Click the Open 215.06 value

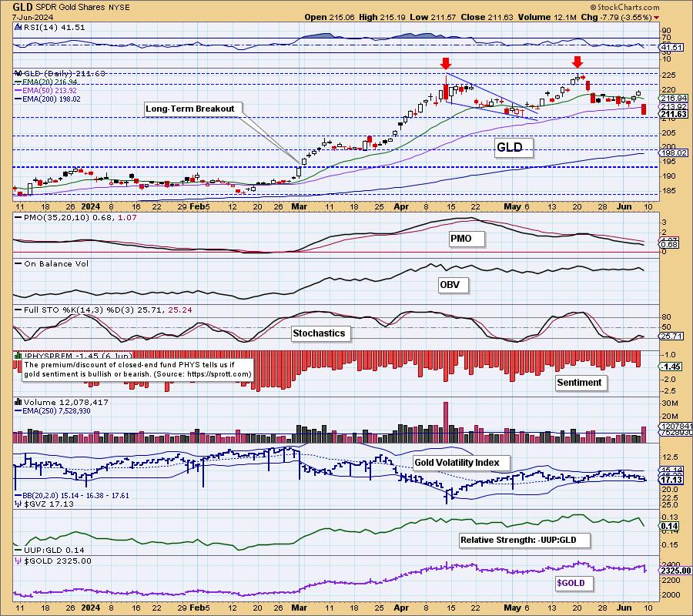click(x=330, y=17)
